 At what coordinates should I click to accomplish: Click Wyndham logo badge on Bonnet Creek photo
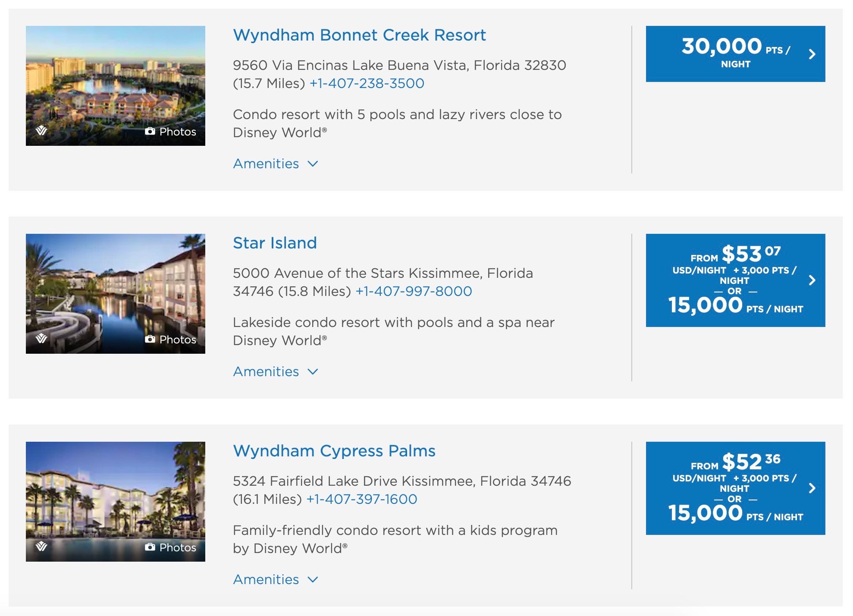pyautogui.click(x=41, y=130)
